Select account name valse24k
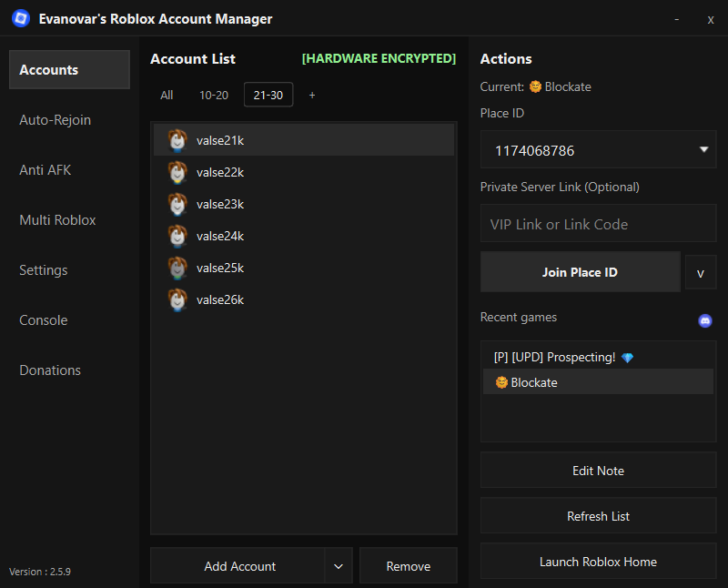 point(220,236)
